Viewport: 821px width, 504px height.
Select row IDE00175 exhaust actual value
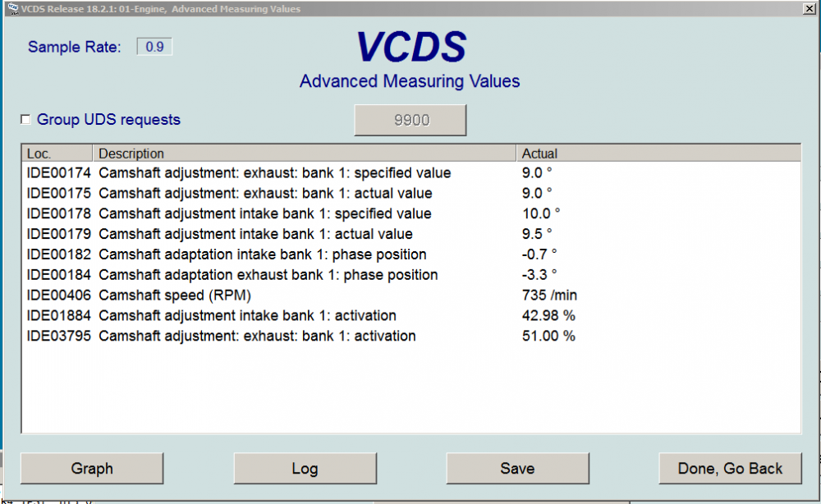click(x=271, y=193)
